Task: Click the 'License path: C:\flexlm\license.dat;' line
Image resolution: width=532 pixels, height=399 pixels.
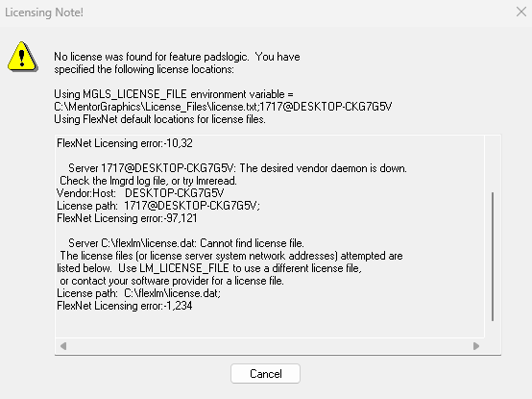Action: point(139,293)
